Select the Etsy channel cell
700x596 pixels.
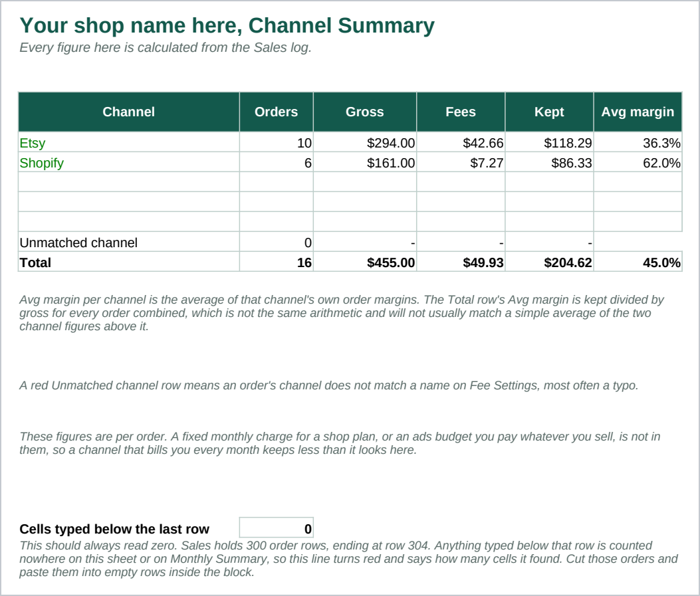coord(128,143)
